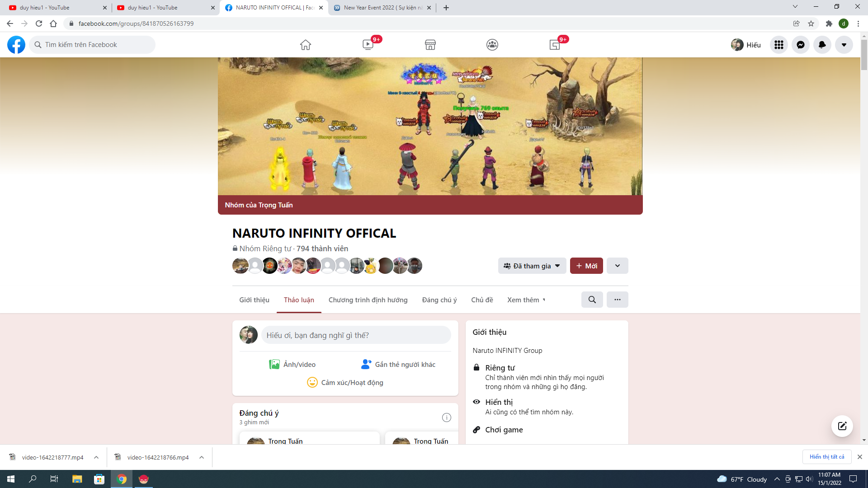The width and height of the screenshot is (868, 488).
Task: Bookmark this page star icon
Action: click(811, 23)
